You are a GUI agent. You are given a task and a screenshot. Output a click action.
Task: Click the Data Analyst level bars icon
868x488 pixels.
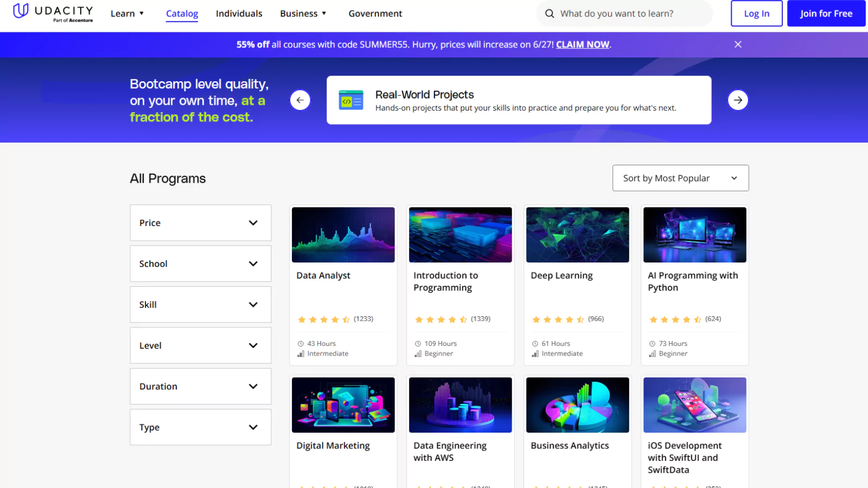point(301,354)
